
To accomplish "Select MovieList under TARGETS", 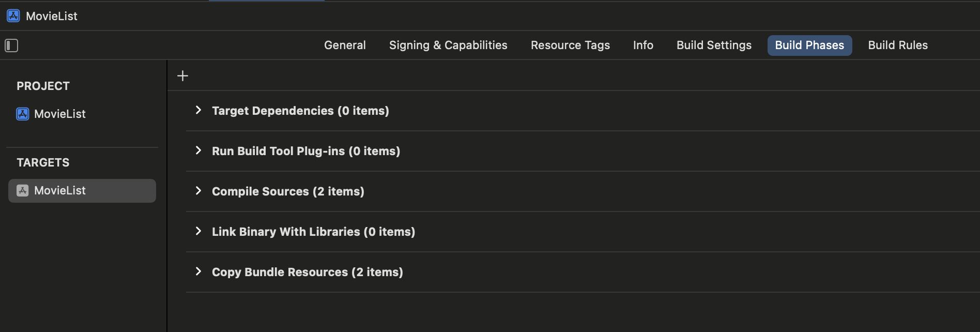I will click(82, 191).
